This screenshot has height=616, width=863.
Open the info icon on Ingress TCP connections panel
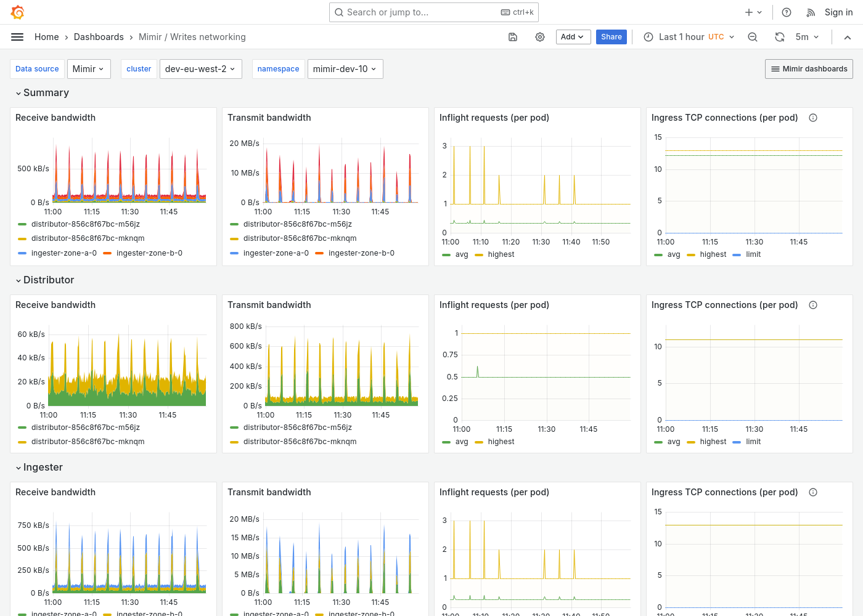click(x=813, y=117)
